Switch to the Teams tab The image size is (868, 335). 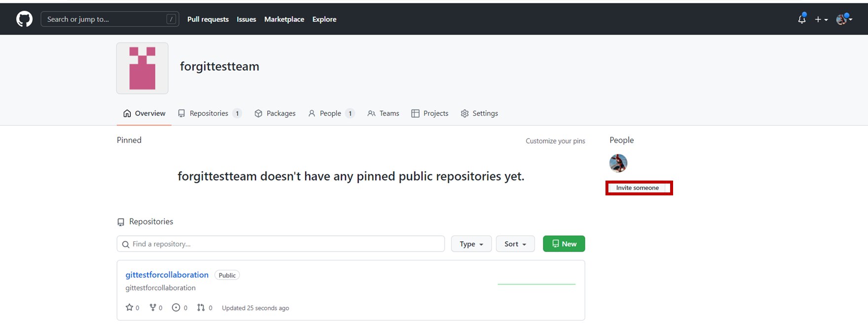click(383, 113)
